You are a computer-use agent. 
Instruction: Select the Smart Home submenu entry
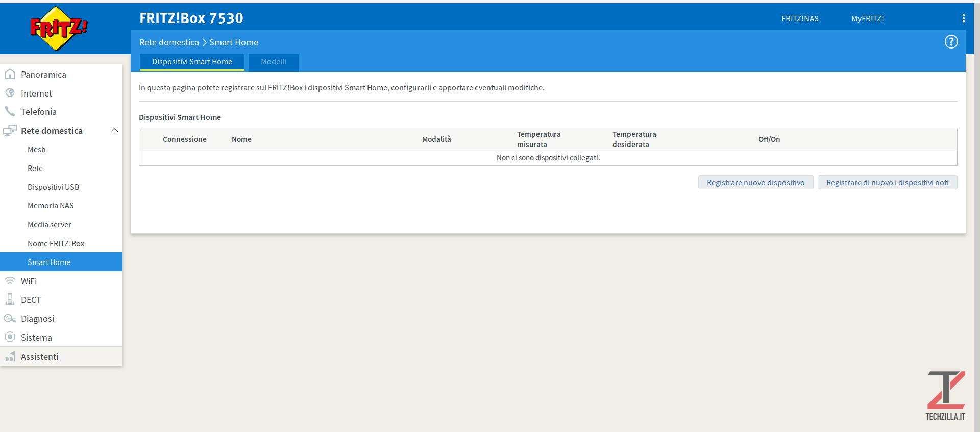point(61,262)
